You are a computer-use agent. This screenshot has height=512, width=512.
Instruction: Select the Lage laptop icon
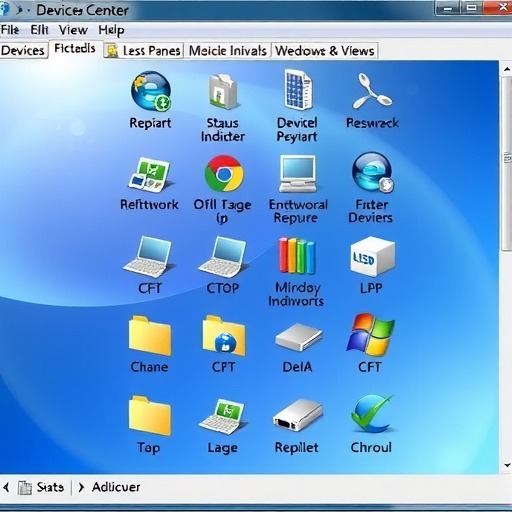(x=223, y=417)
